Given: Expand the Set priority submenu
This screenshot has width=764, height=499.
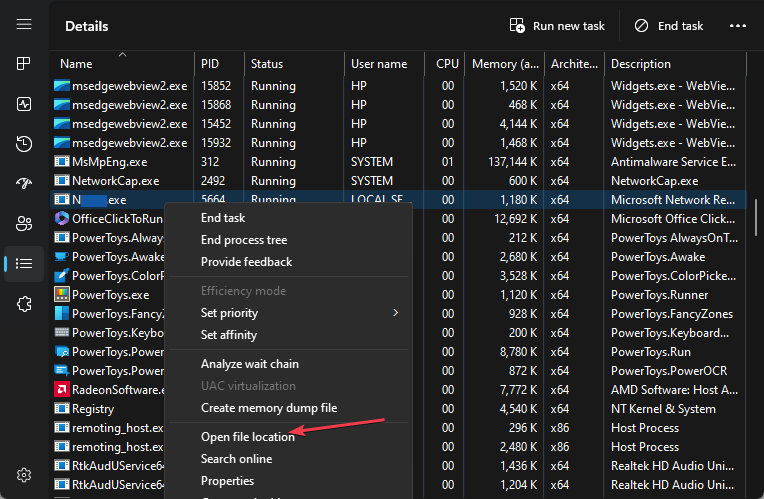Looking at the screenshot, I should (396, 313).
